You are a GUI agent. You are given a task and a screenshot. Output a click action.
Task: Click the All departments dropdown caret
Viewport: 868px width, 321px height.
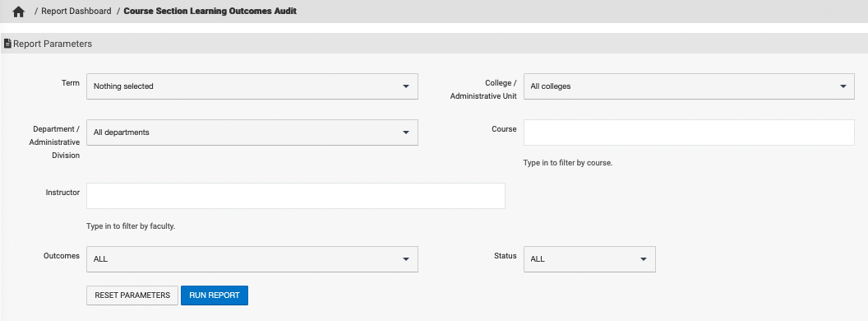tap(406, 133)
